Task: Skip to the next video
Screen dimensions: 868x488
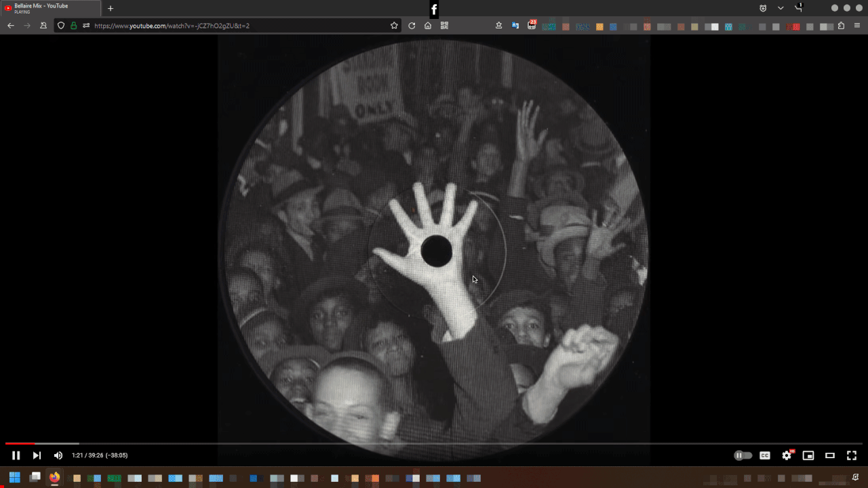Action: (x=37, y=455)
